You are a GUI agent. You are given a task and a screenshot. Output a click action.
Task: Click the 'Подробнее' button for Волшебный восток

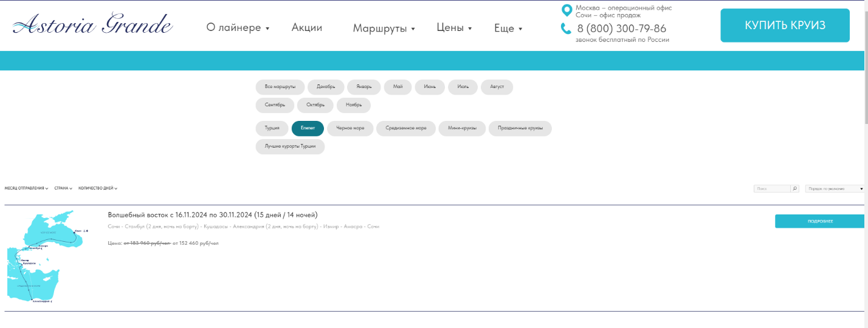click(x=819, y=221)
